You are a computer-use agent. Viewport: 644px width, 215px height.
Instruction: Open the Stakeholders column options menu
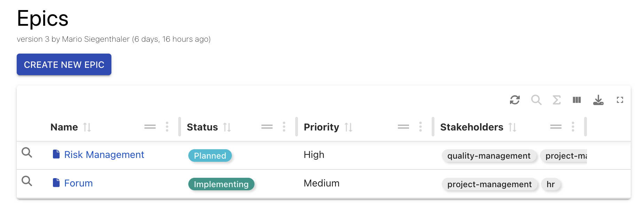click(573, 127)
